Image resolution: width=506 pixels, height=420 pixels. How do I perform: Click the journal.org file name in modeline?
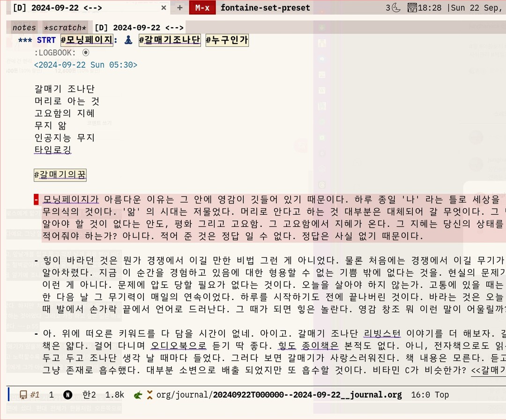click(x=307, y=395)
